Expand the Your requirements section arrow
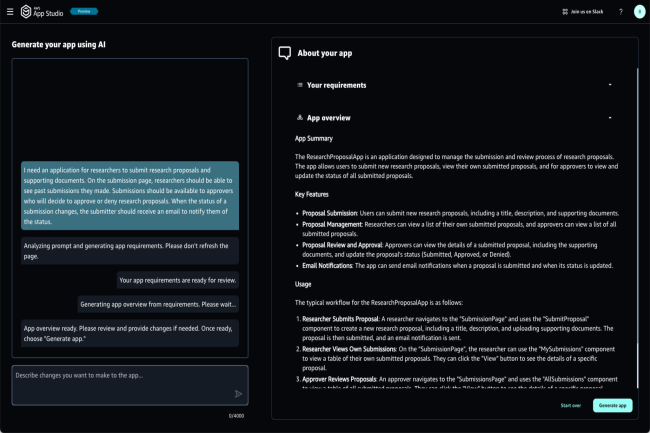This screenshot has width=650, height=433. click(610, 85)
